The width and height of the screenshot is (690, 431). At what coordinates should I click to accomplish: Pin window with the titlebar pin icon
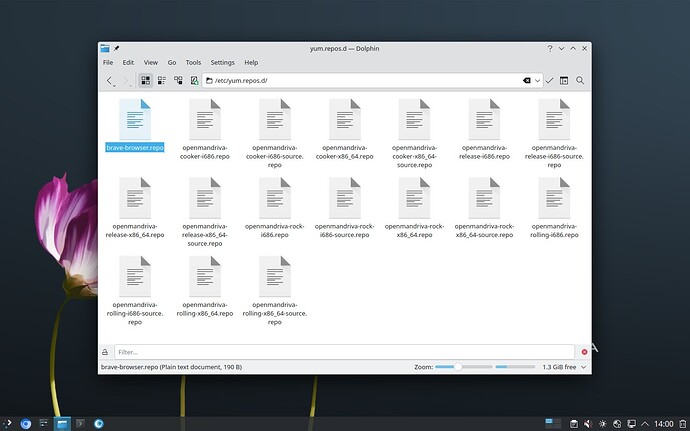117,48
